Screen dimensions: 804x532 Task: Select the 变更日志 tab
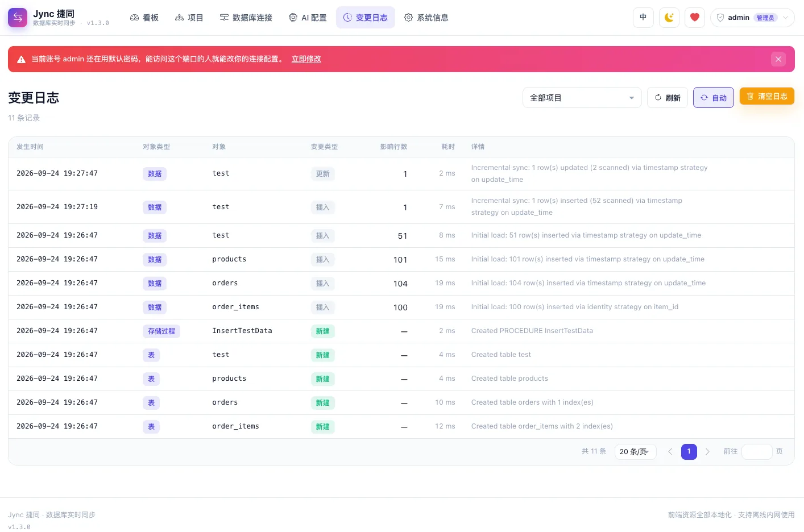click(366, 18)
